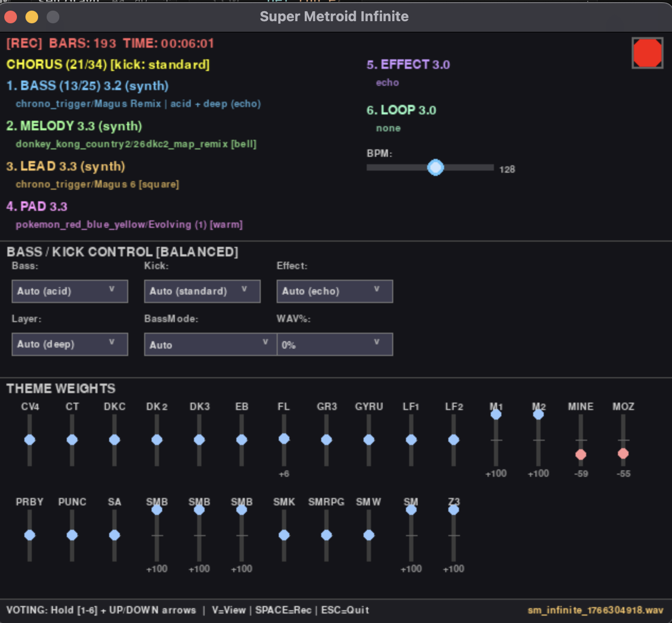This screenshot has height=623, width=672.
Task: Open the WAV% dropdown showing 0%
Action: (334, 345)
